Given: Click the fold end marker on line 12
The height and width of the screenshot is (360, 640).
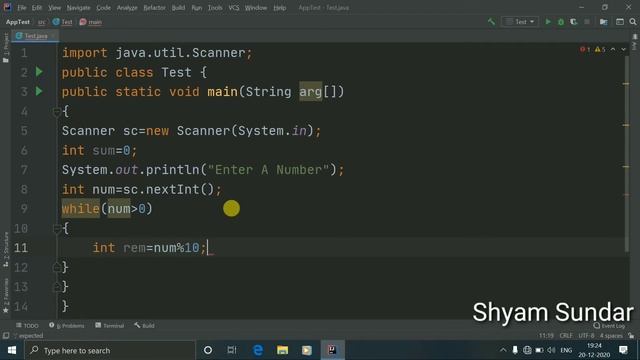Looking at the screenshot, I should click(57, 267).
